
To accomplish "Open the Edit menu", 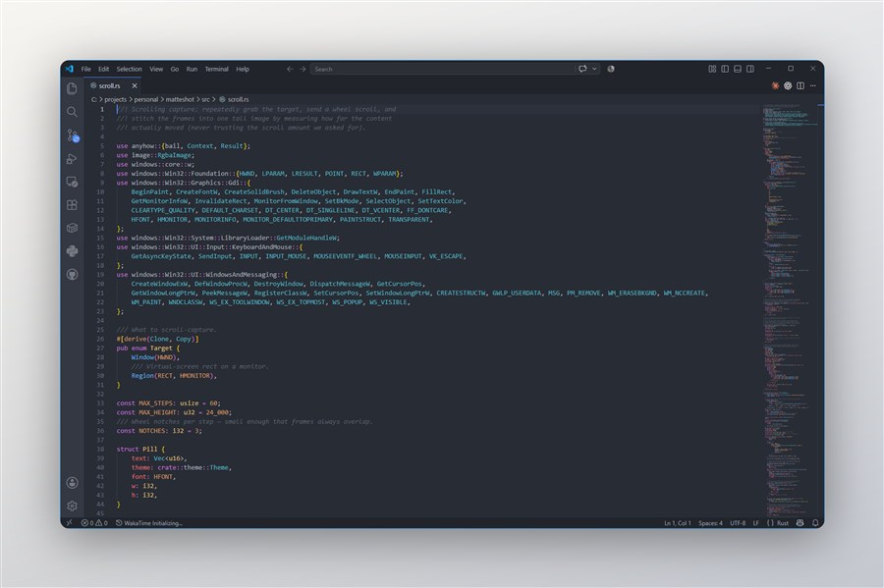I will point(104,69).
